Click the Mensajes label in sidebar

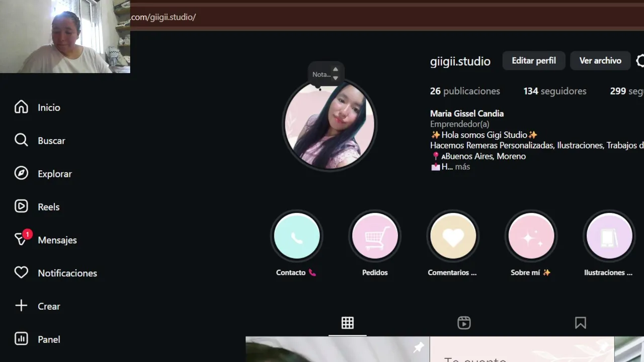(x=57, y=240)
